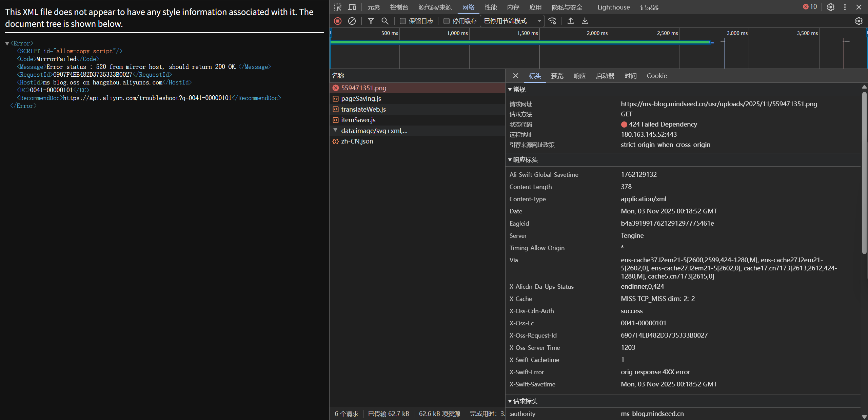This screenshot has width=868, height=420.
Task: Close the request details pane
Action: 516,76
